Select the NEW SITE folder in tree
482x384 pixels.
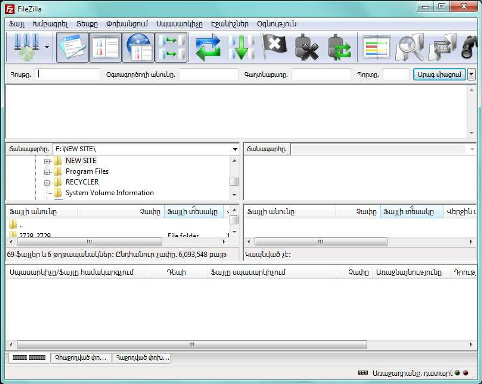tap(81, 161)
